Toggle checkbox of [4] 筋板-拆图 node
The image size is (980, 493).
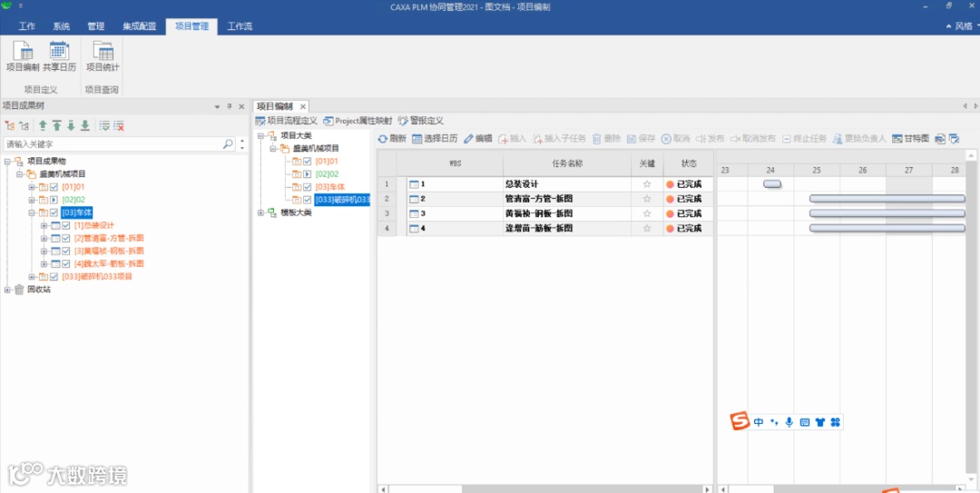pos(66,264)
